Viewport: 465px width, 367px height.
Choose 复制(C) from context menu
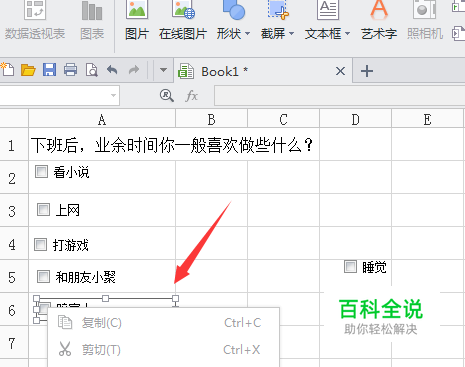[163, 322]
